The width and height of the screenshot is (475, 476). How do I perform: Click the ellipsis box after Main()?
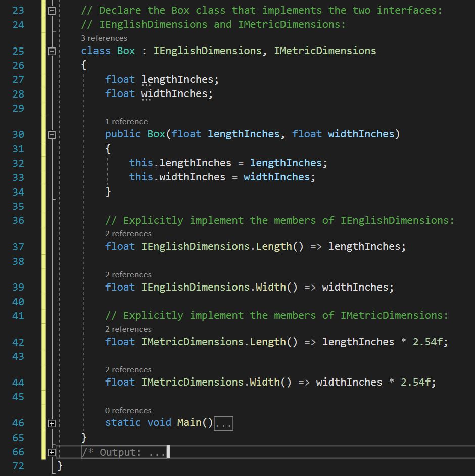coord(223,423)
